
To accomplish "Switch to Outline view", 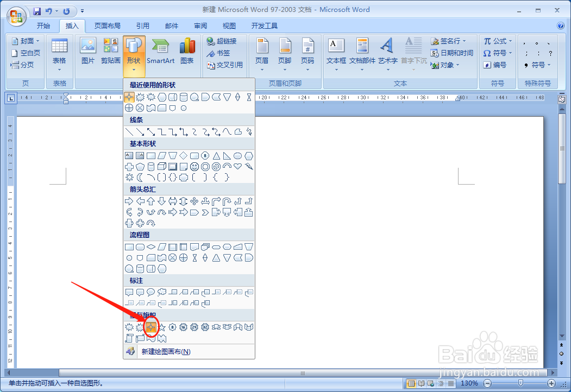I will [x=441, y=383].
